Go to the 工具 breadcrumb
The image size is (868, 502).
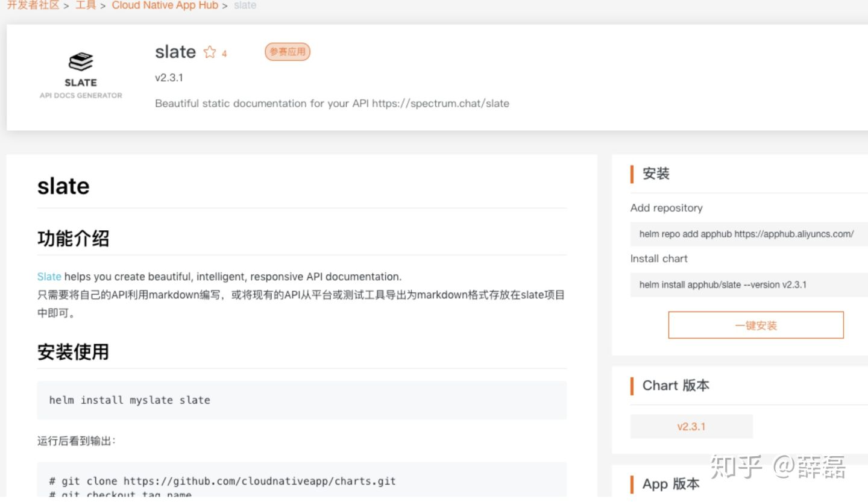(86, 5)
